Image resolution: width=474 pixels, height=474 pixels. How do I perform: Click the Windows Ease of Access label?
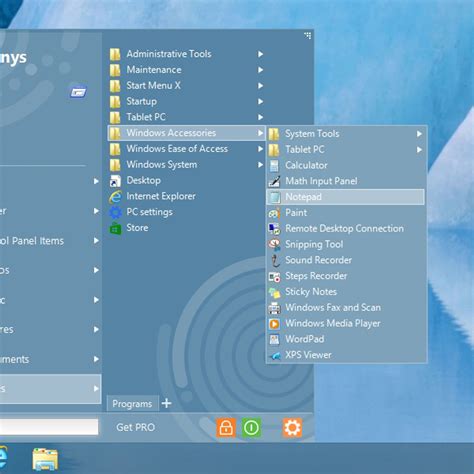coord(177,149)
